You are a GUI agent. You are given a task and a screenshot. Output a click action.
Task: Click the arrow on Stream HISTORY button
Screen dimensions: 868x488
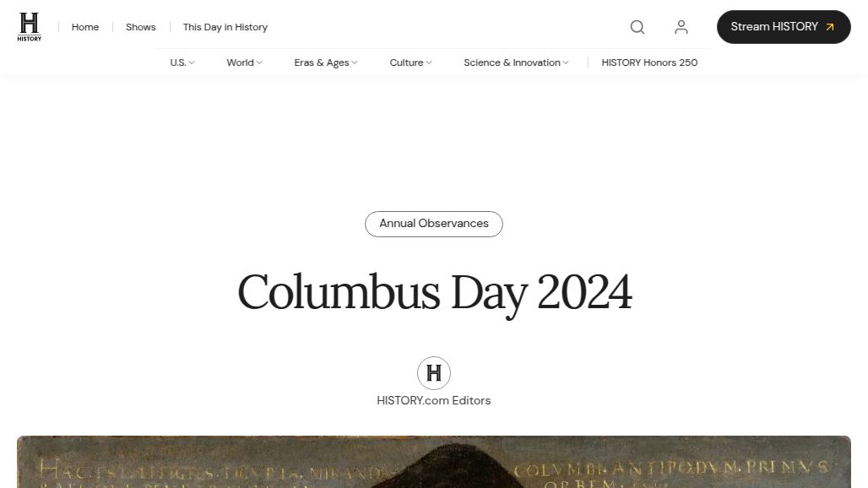[x=830, y=27]
